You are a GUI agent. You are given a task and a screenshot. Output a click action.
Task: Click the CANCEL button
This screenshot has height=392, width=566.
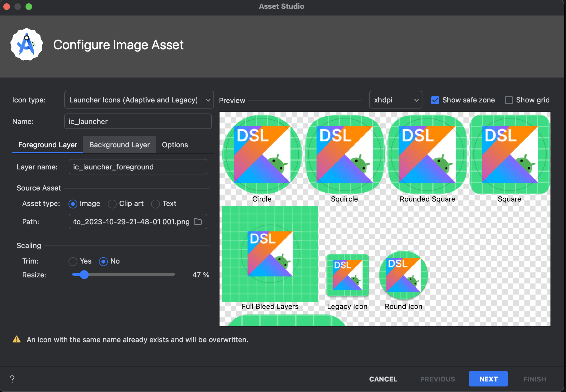[x=383, y=379]
